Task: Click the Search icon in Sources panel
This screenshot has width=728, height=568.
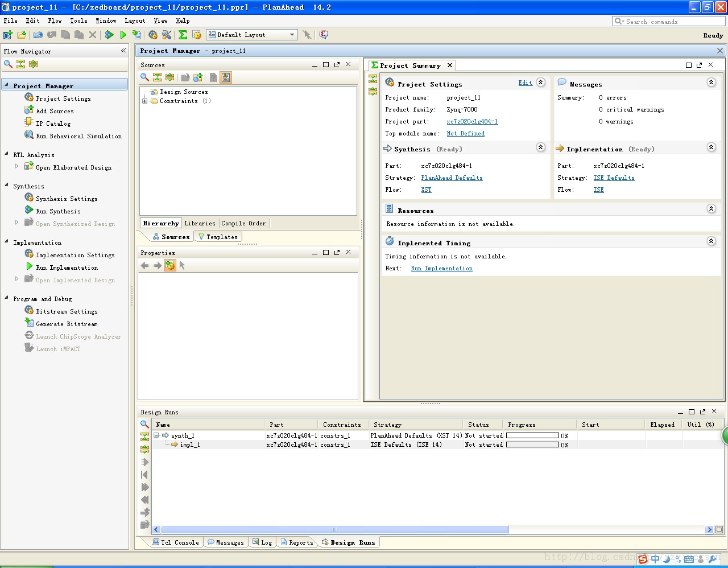Action: (144, 77)
